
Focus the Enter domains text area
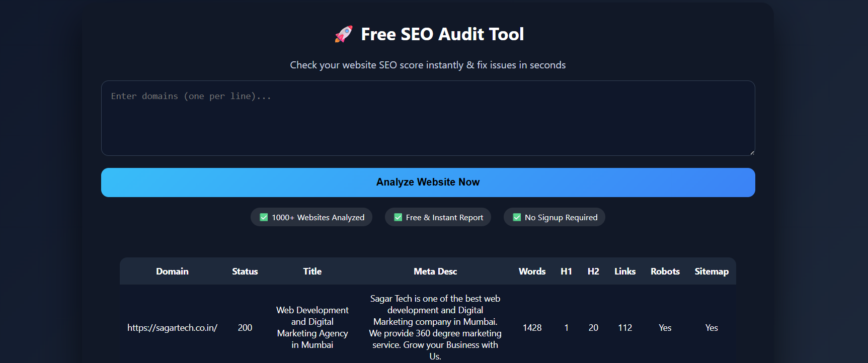[x=428, y=118]
